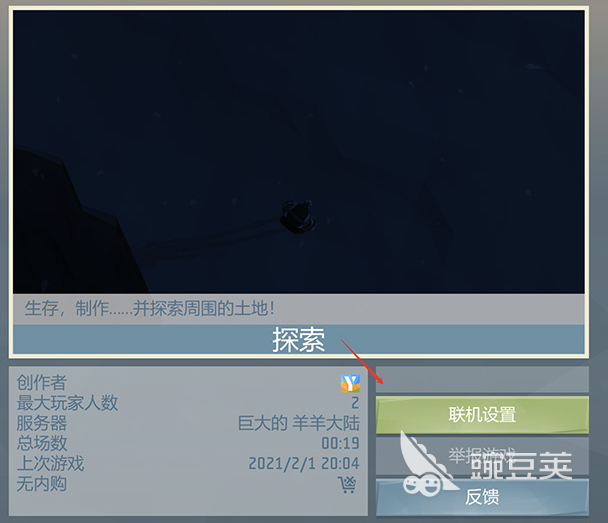Click the max players value 2
This screenshot has width=608, height=523.
point(355,403)
